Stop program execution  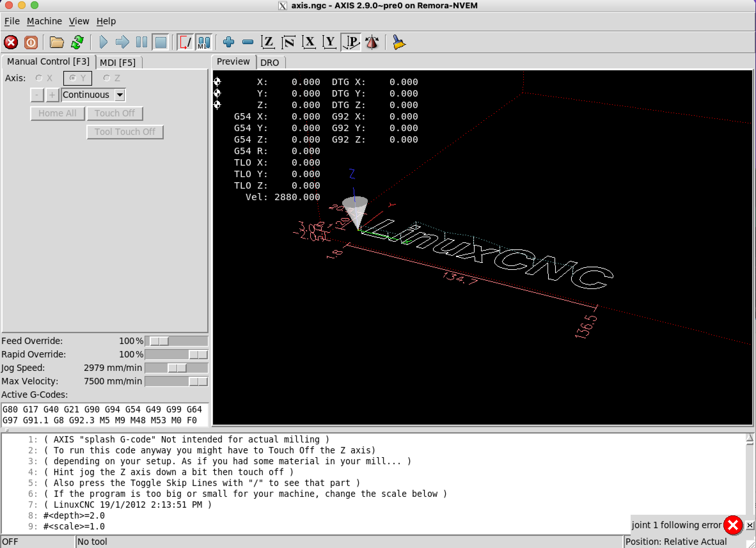click(x=161, y=42)
